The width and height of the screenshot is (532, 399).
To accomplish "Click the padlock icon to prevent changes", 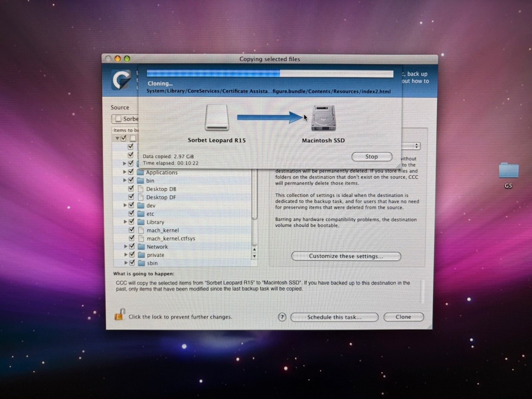I will coord(120,315).
